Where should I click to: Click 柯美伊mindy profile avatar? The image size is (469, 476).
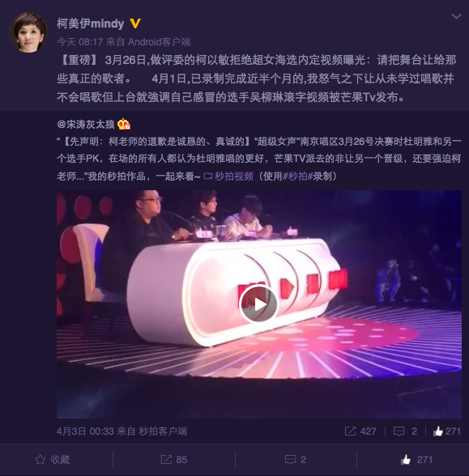(28, 32)
